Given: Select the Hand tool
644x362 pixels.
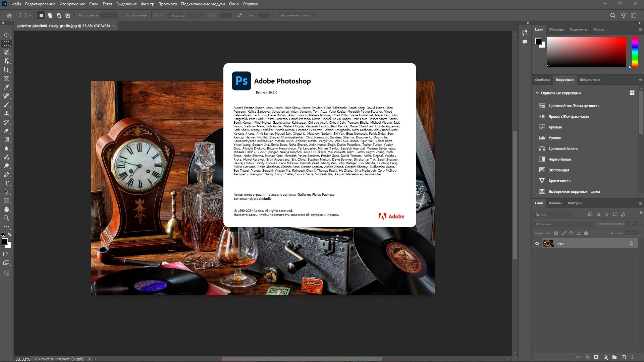Looking at the screenshot, I should 6,209.
